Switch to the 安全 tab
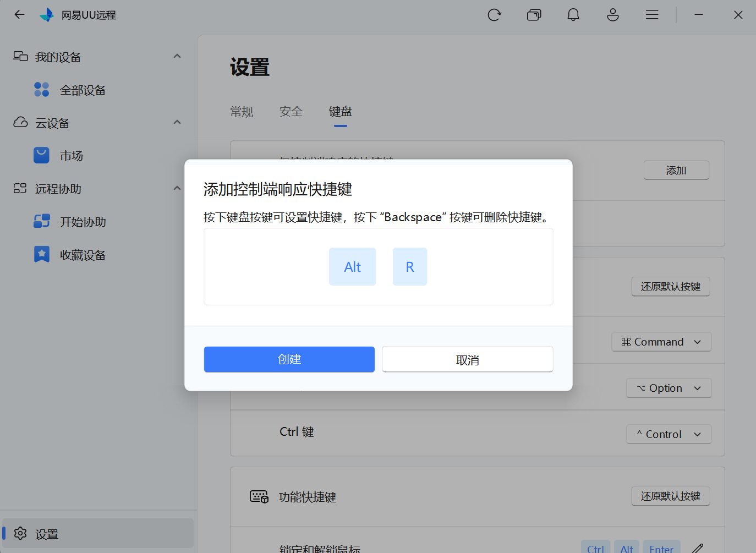Screen dimensions: 756x553 [291, 112]
